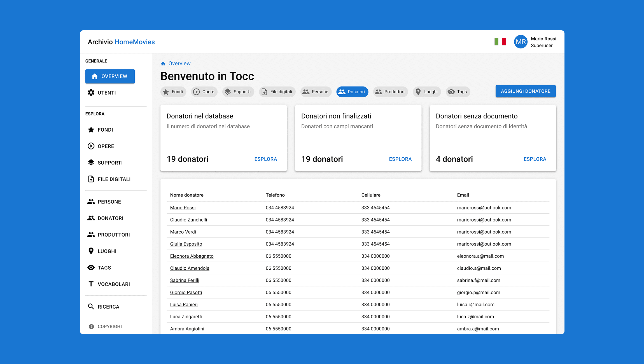
Task: Click the Luoghi map pin icon in the sidebar
Action: 91,251
